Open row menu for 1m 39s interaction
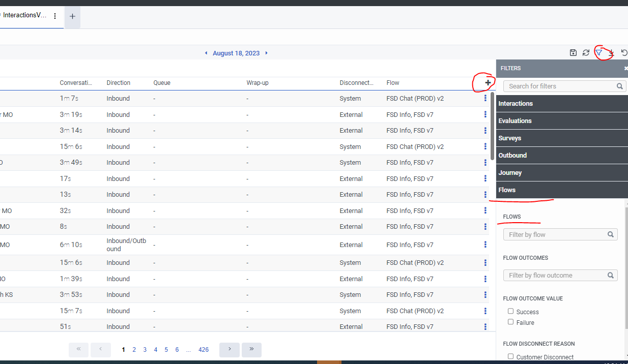The width and height of the screenshot is (628, 364). pos(486,279)
